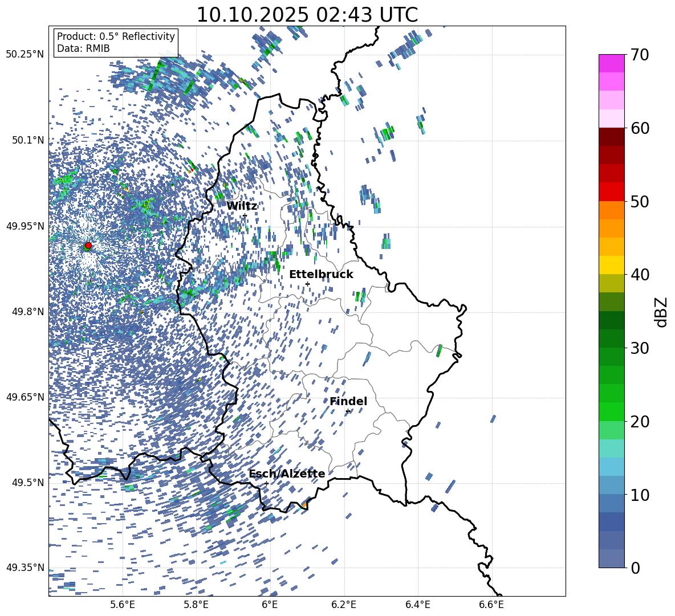The image size is (675, 616).
Task: Click the 49.5°N latitude label
Action: [x=27, y=483]
